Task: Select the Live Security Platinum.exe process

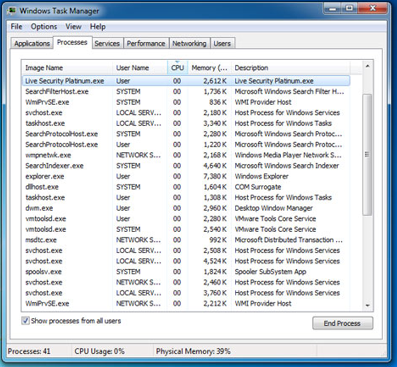Action: click(x=186, y=81)
